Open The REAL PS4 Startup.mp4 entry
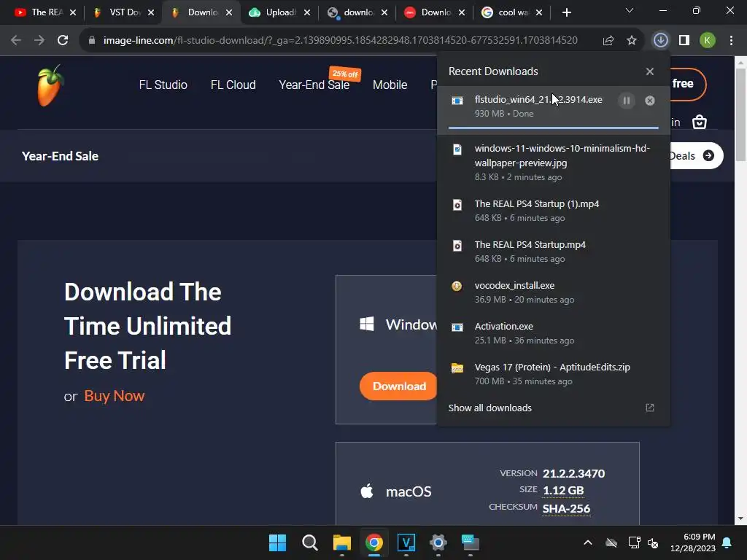747x560 pixels. (553, 252)
